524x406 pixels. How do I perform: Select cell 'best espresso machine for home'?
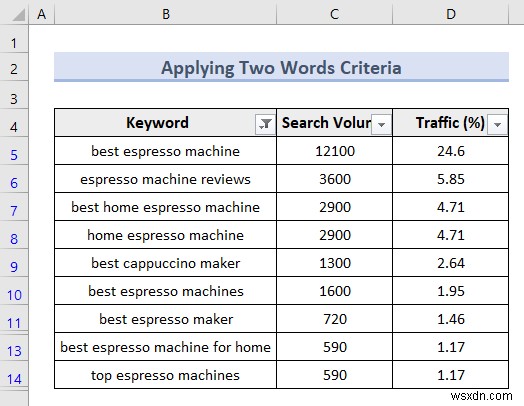[165, 347]
